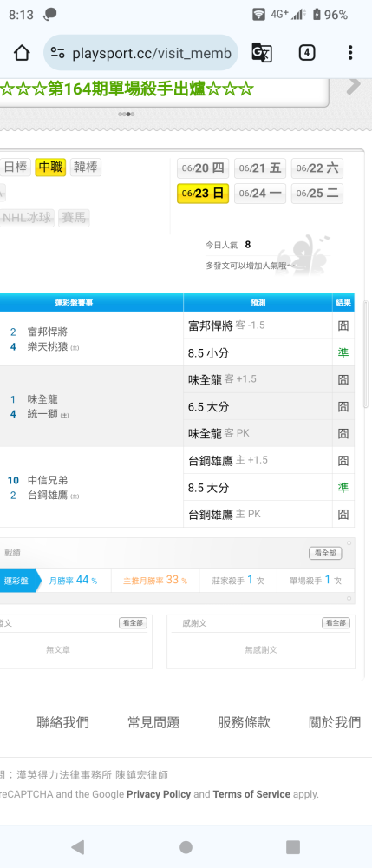The height and width of the screenshot is (868, 372).
Task: Tap 月勝率 44% stat
Action: 73,581
